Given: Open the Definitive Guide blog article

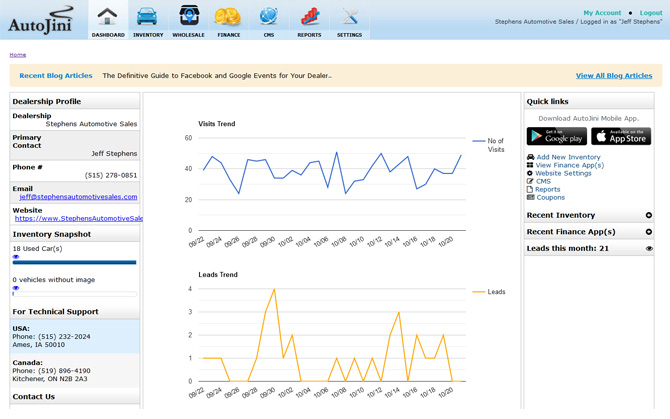Looking at the screenshot, I should click(x=217, y=76).
